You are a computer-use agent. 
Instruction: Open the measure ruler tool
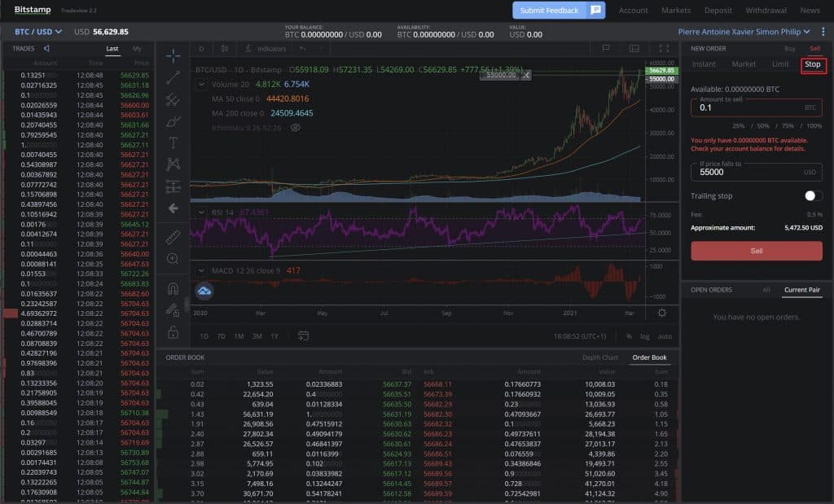(x=173, y=239)
